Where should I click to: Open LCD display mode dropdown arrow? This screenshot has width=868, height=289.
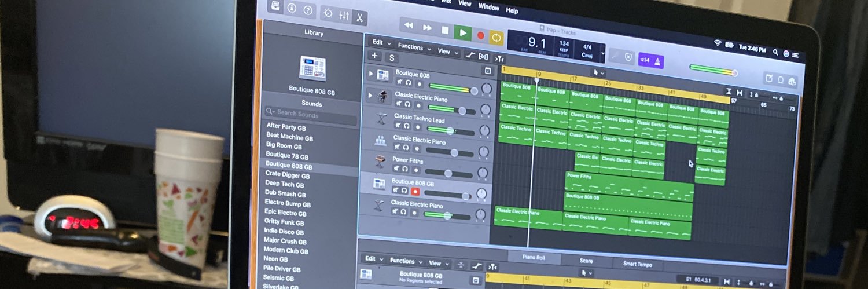tap(603, 54)
